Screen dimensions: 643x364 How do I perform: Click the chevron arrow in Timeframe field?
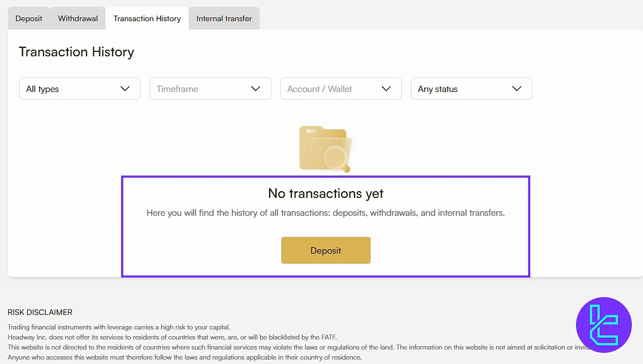click(256, 89)
